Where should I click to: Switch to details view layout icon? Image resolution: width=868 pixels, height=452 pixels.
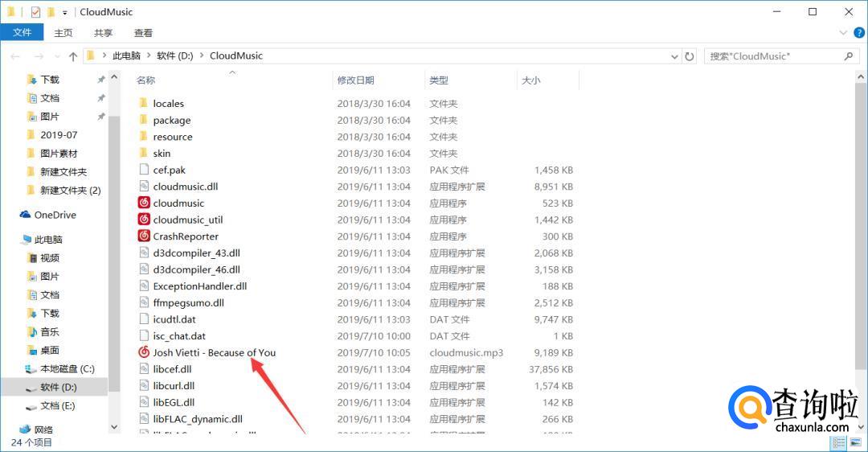[x=839, y=442]
